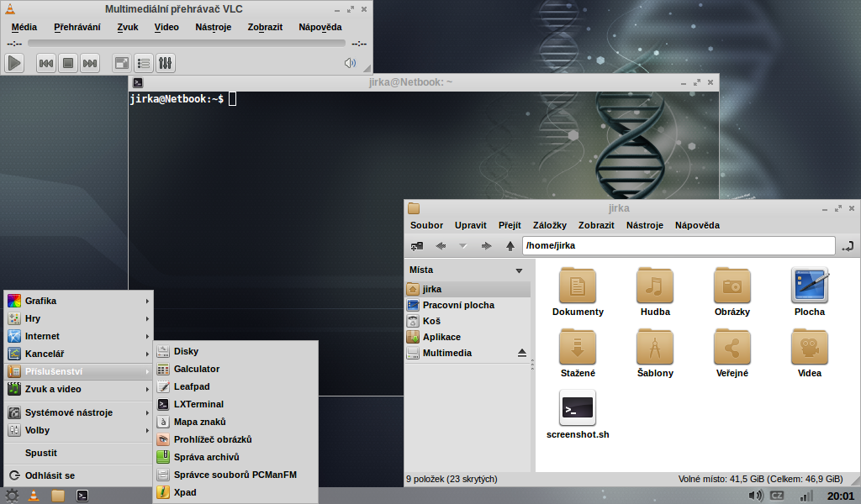Click the taskbar volume speaker icon
Image resolution: width=861 pixels, height=504 pixels.
(x=756, y=496)
